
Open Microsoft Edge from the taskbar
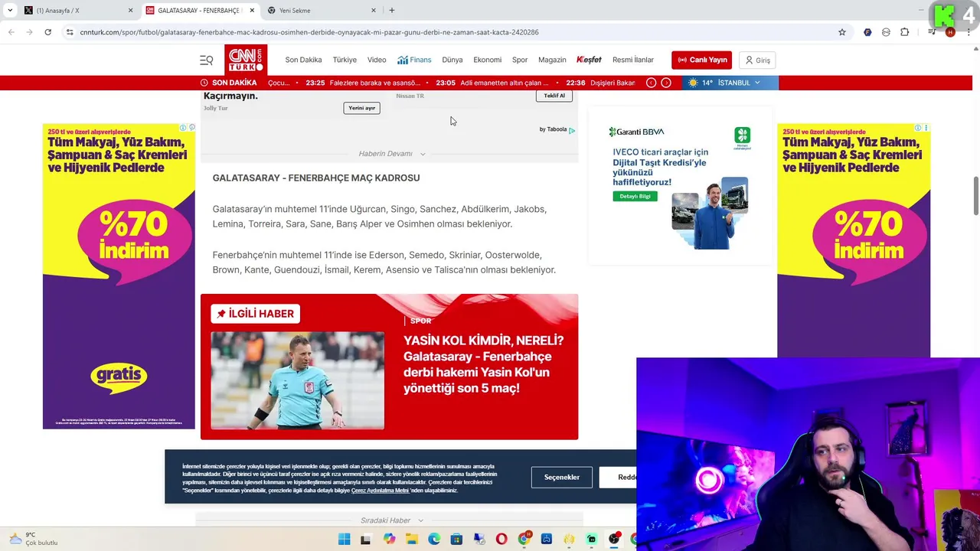tap(434, 539)
